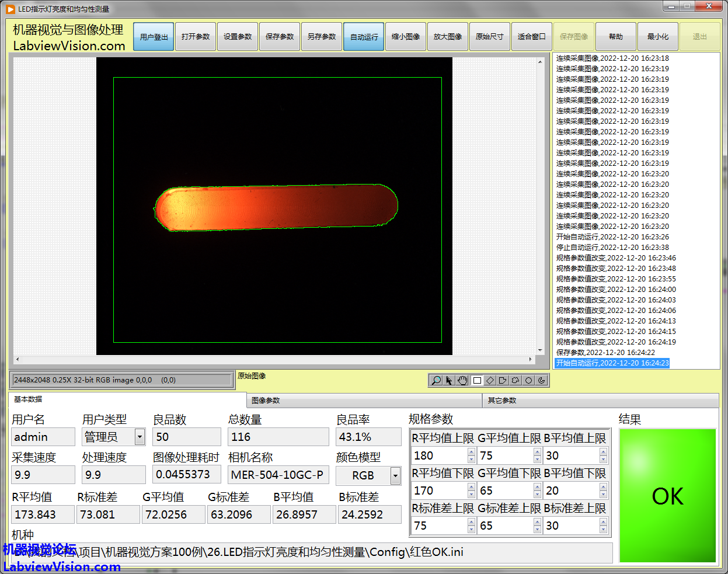The width and height of the screenshot is (728, 574).
Task: Click the B标准差上限 field showing 30
Action: pos(572,526)
